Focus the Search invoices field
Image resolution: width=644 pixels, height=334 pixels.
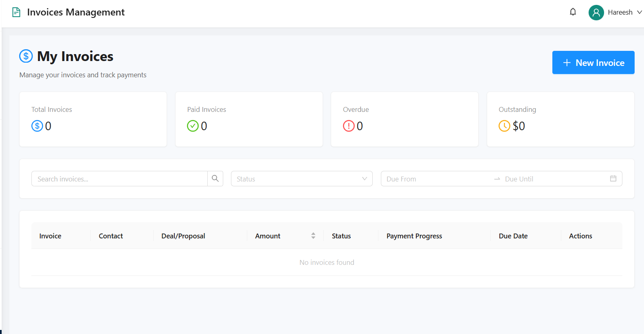tap(119, 179)
